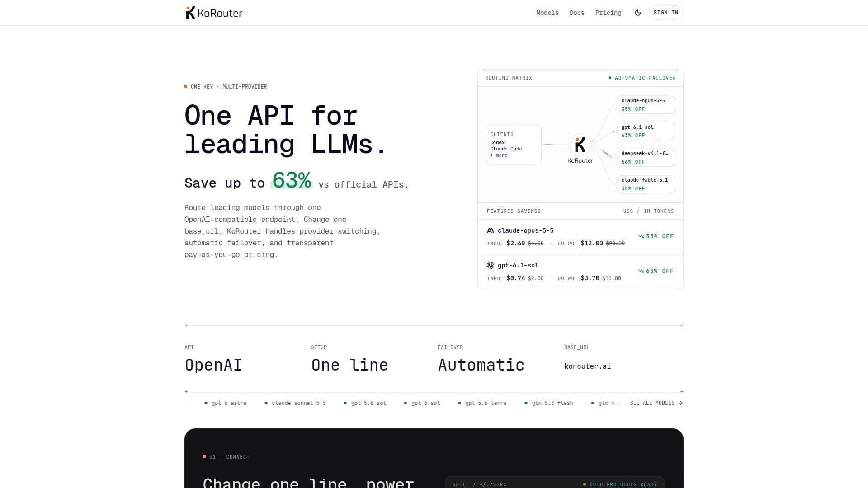Click the KoRouter hub icon in routing matrix
This screenshot has width=868, height=488.
(x=580, y=145)
